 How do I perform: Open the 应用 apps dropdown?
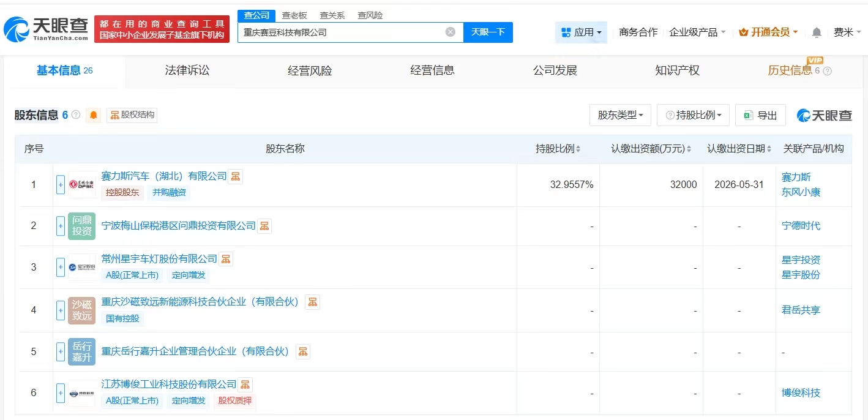pos(581,32)
